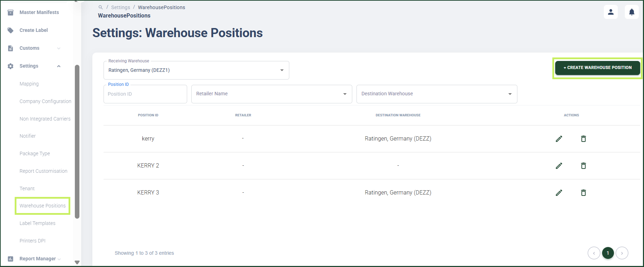Collapse the Settings menu chevron
The width and height of the screenshot is (644, 267).
[x=59, y=66]
